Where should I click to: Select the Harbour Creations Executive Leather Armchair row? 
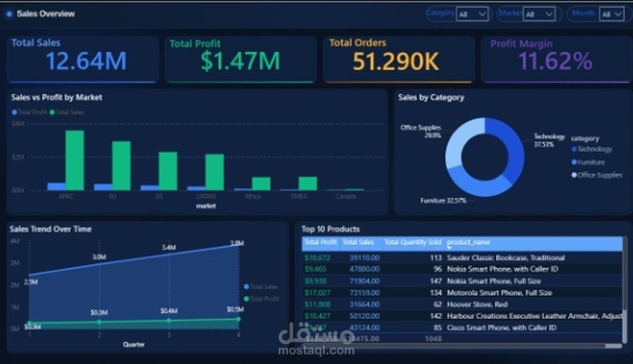click(462, 316)
